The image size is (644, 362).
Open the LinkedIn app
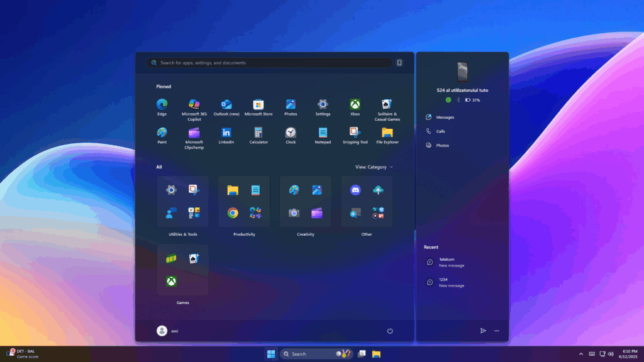coord(226,136)
